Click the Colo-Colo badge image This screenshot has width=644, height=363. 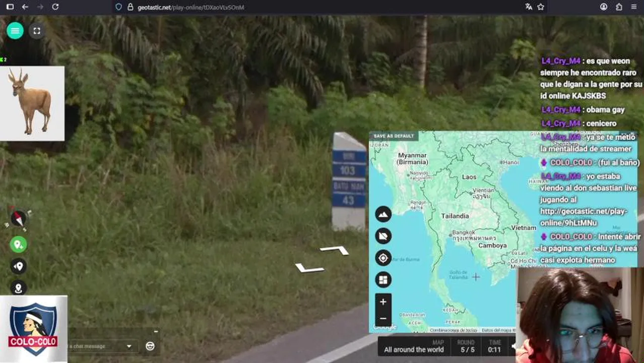point(33,329)
